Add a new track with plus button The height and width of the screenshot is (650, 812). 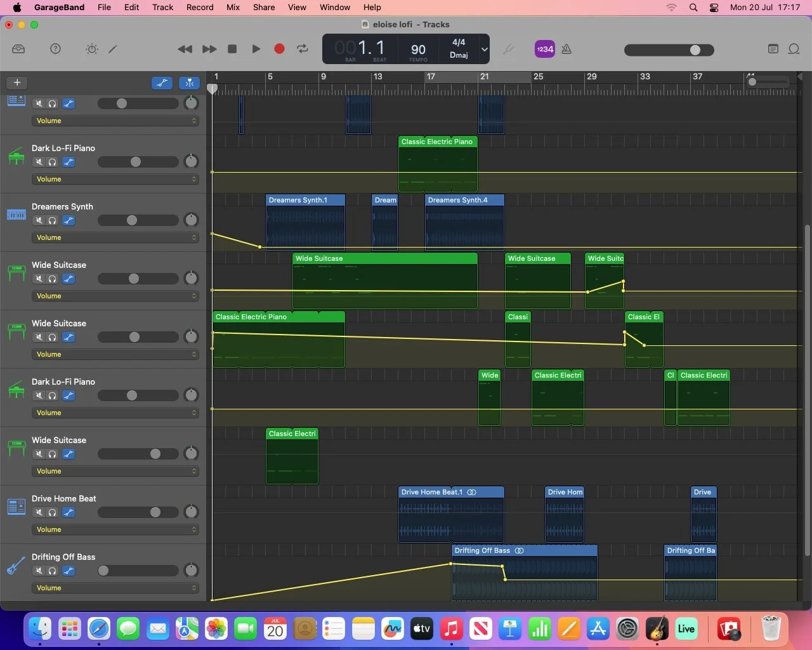pyautogui.click(x=17, y=83)
